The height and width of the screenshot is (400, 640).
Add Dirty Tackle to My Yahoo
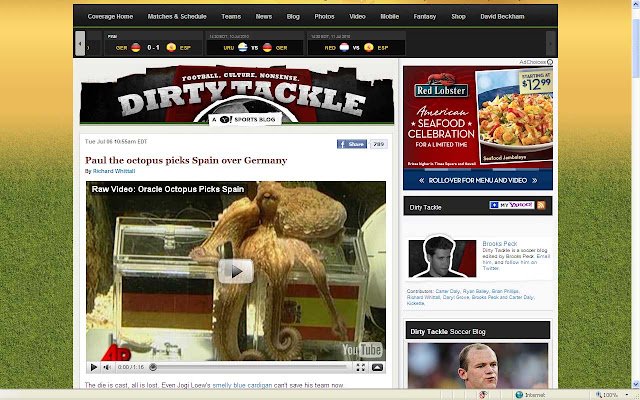point(512,205)
